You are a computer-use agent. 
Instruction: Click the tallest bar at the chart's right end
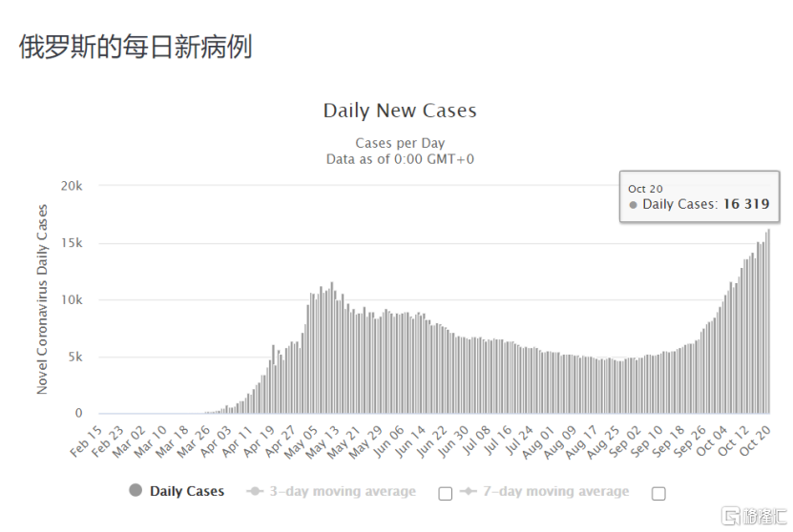tap(768, 321)
